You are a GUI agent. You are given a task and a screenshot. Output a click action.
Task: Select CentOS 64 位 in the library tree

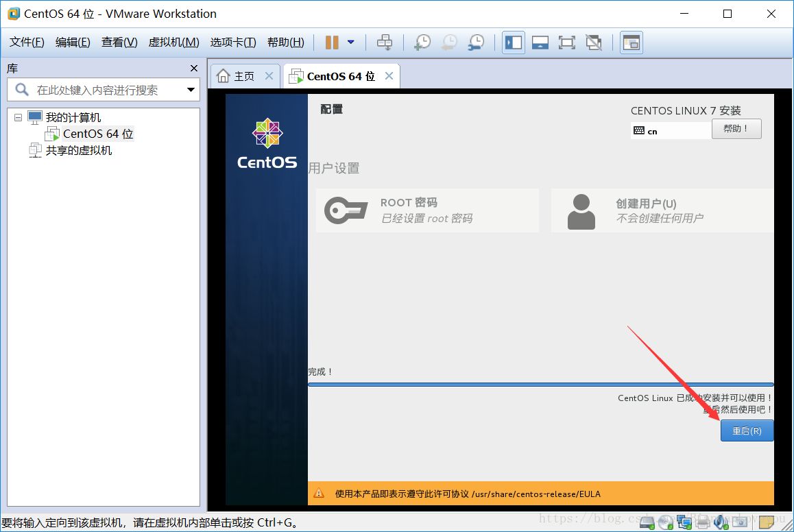98,134
